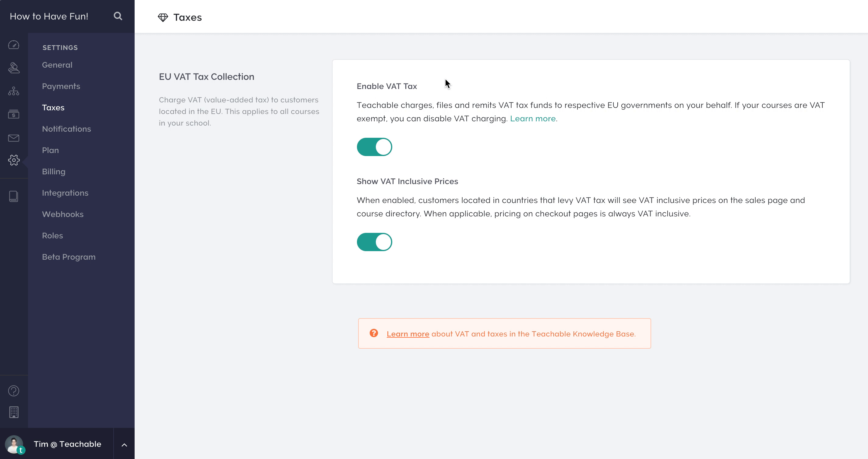Screen dimensions: 868x459
Task: Open Billing settings
Action: coord(54,172)
